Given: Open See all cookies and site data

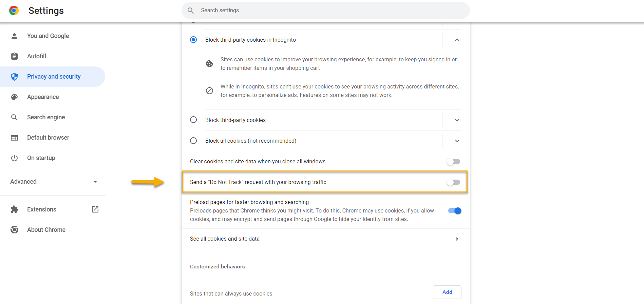Looking at the screenshot, I should pos(326,239).
